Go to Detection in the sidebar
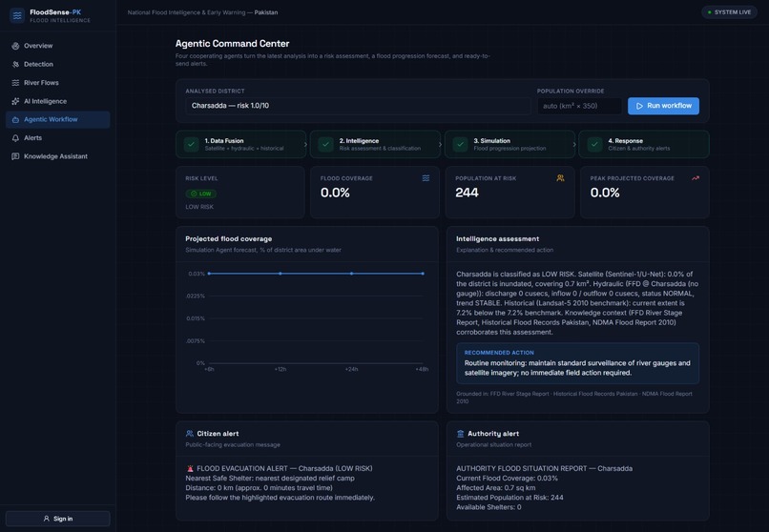Screen dimensions: 769x532 coord(58,64)
